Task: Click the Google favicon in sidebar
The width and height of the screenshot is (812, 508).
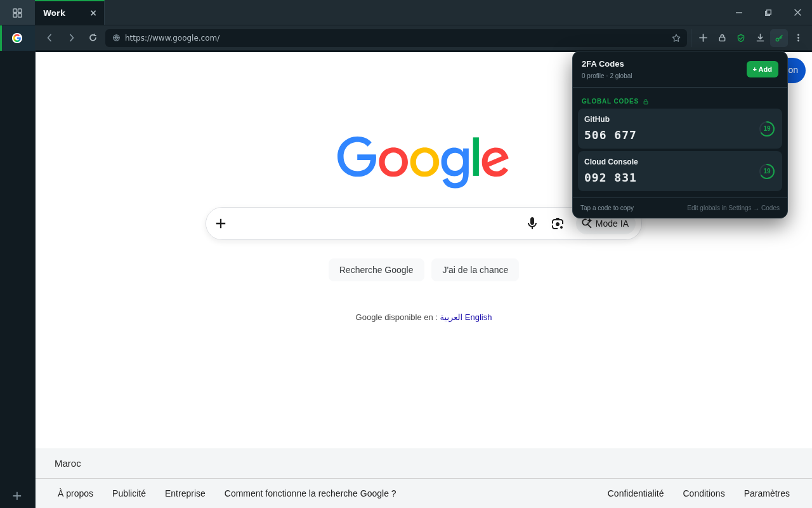Action: point(17,38)
